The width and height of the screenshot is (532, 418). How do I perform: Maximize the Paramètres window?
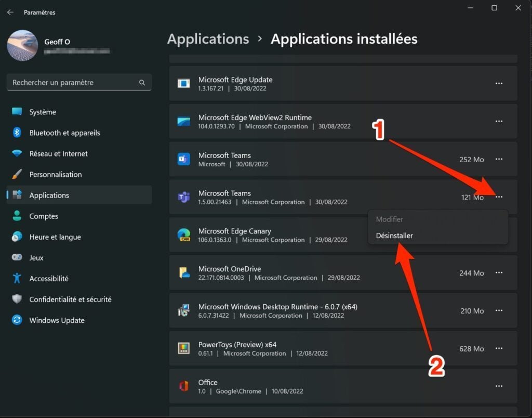tap(495, 8)
